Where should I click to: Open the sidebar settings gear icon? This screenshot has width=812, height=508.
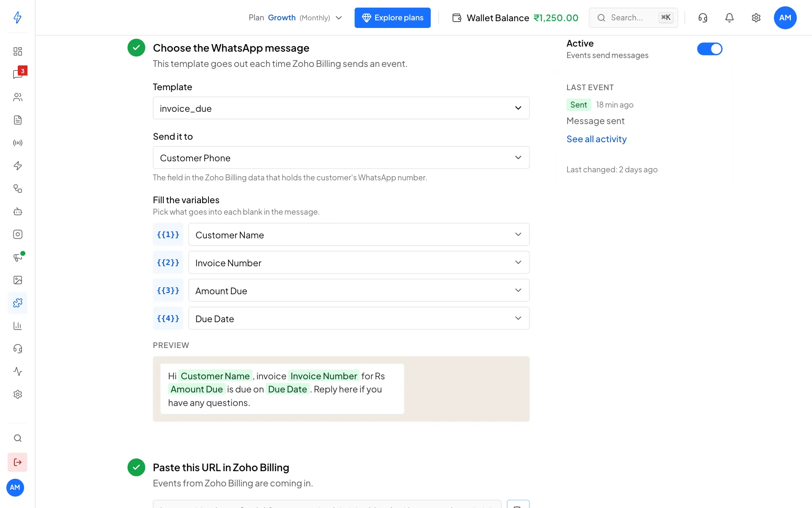(x=17, y=394)
